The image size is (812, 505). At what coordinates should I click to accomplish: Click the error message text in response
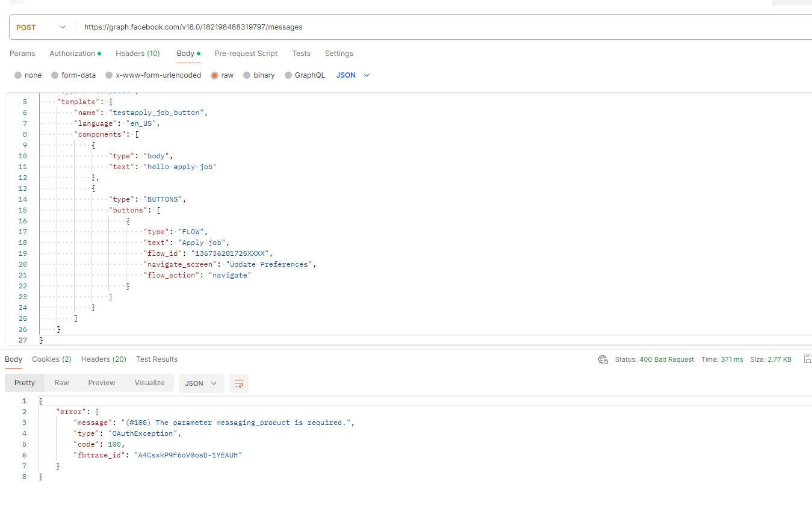tap(237, 423)
